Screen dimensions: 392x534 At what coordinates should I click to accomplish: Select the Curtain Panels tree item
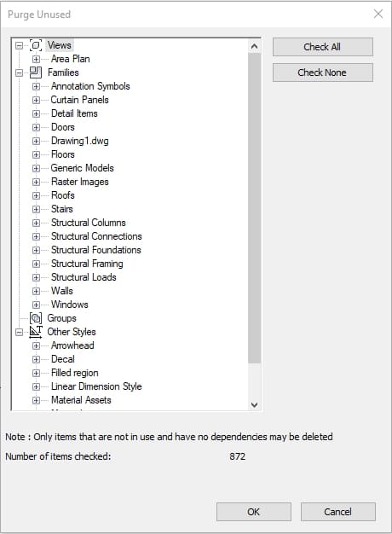click(79, 100)
